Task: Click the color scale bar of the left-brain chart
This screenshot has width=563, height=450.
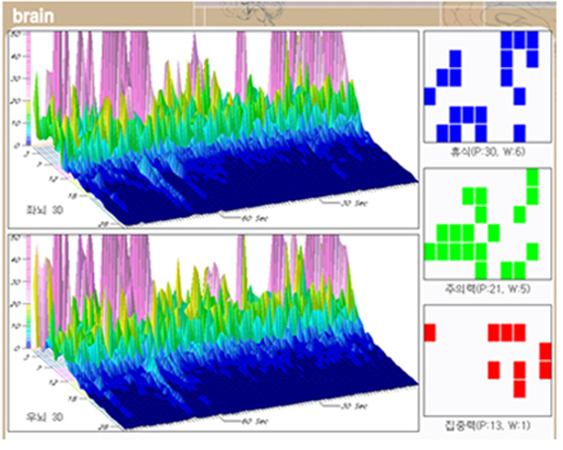Action: (28, 89)
